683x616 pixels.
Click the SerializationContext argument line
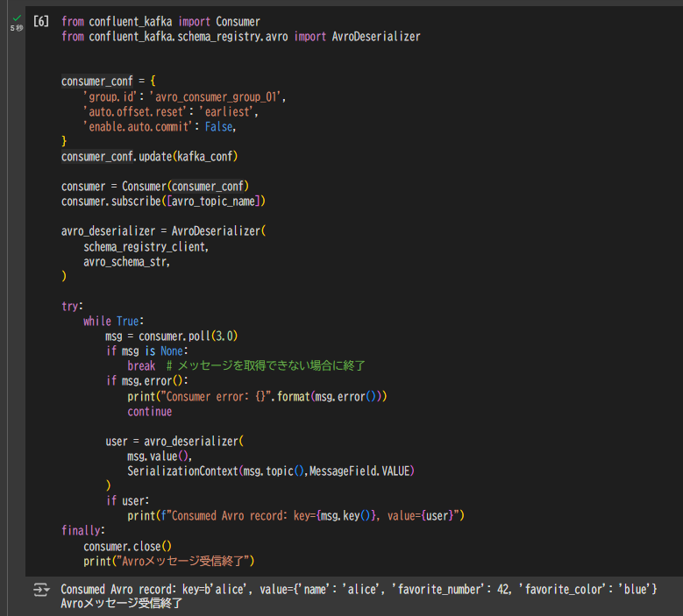271,471
